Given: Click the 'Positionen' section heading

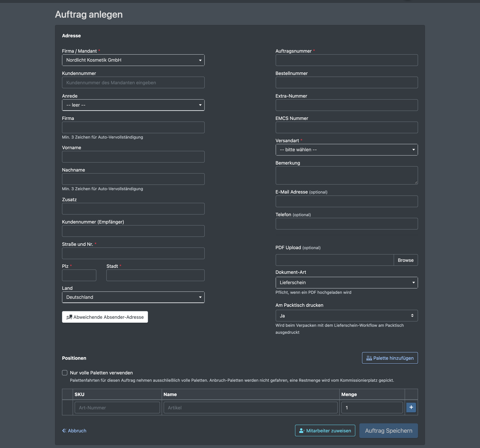Looking at the screenshot, I should (74, 358).
